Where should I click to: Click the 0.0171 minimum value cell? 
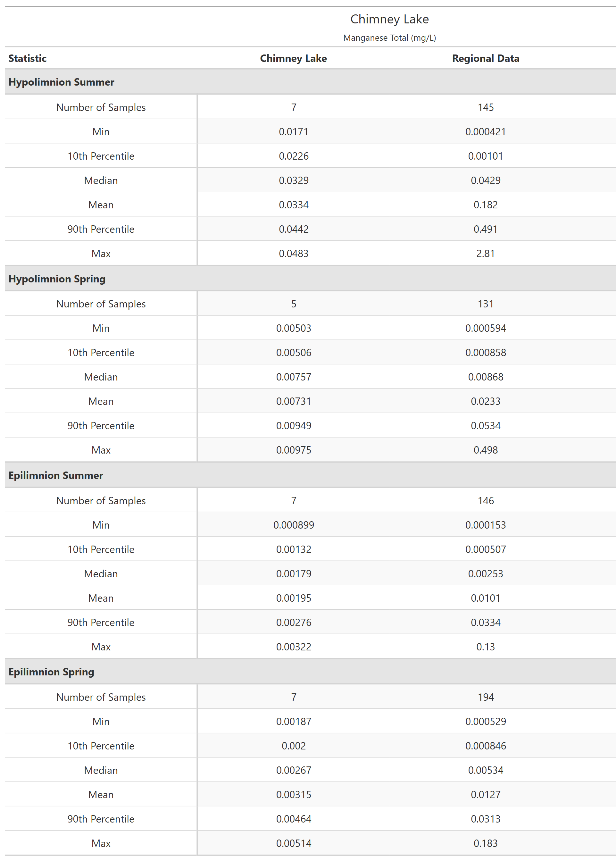[x=294, y=132]
